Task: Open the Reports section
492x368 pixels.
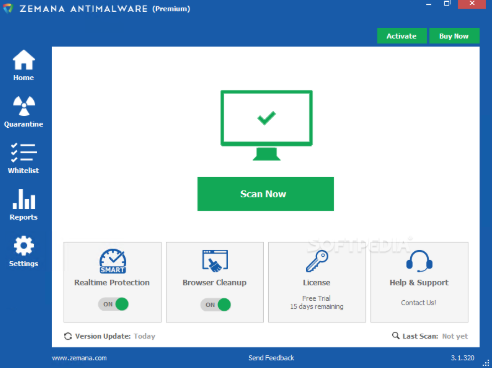Action: click(23, 205)
